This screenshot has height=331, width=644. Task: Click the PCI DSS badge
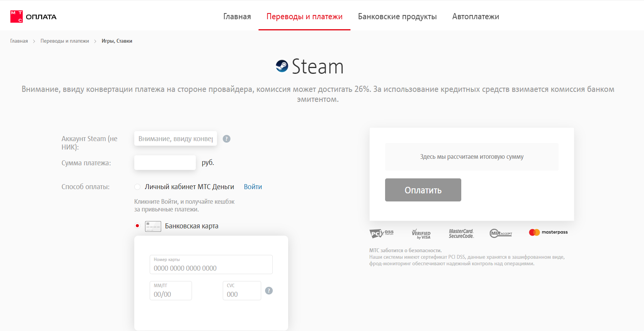(381, 233)
